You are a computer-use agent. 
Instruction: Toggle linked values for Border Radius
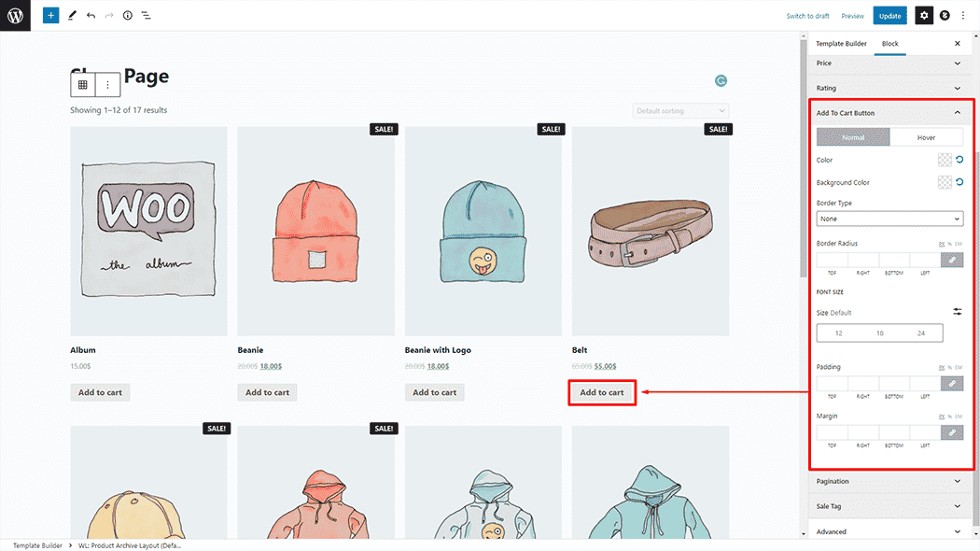[951, 261]
